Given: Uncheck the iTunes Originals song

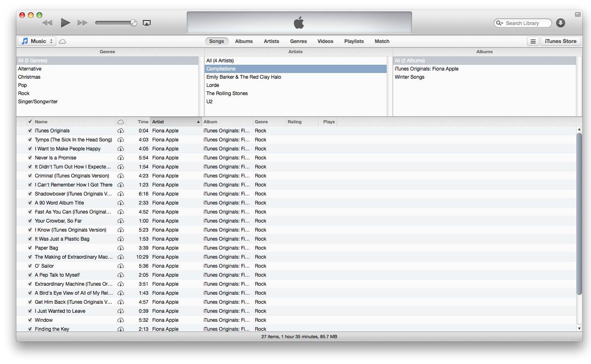Looking at the screenshot, I should coord(30,131).
